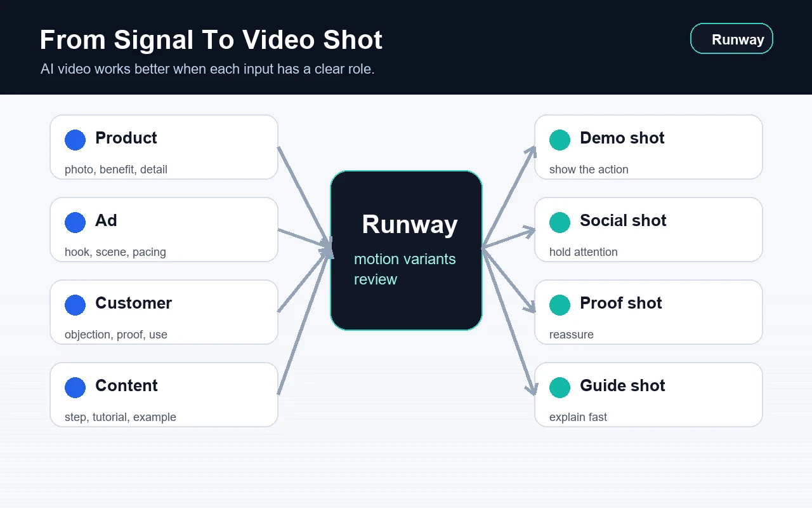
Task: Click the "reassure" text
Action: coord(572,335)
